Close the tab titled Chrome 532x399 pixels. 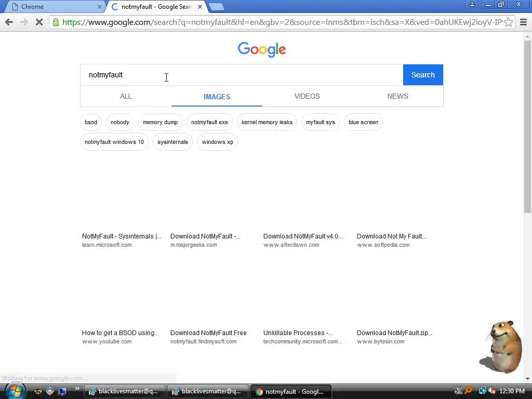99,6
